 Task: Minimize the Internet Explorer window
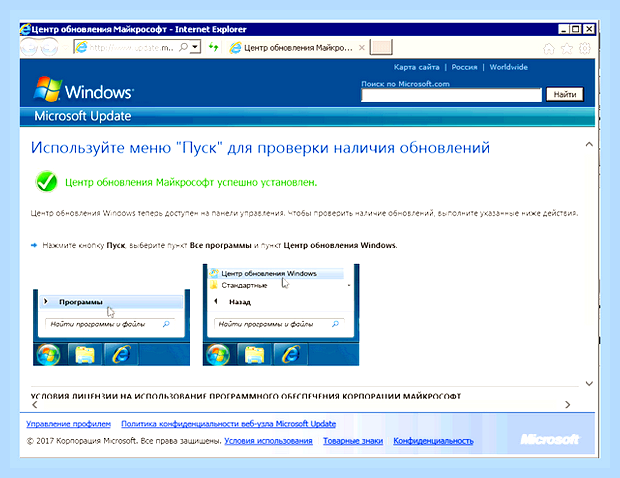(563, 29)
